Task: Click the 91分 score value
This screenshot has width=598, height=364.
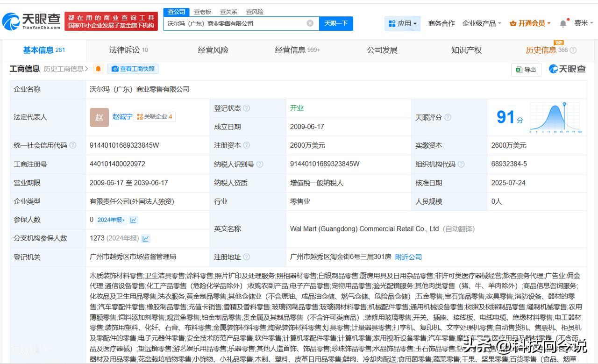Action: coord(510,117)
